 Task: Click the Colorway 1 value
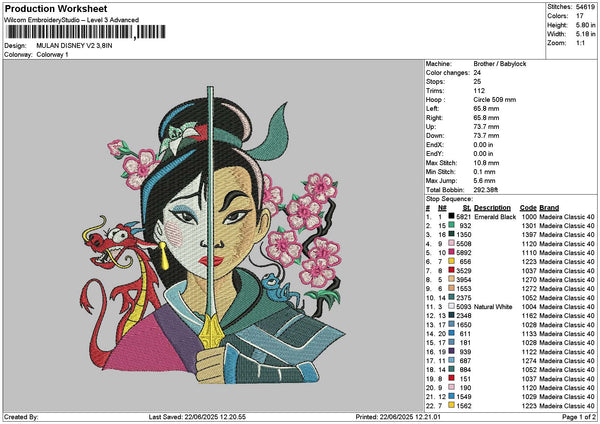[x=52, y=55]
